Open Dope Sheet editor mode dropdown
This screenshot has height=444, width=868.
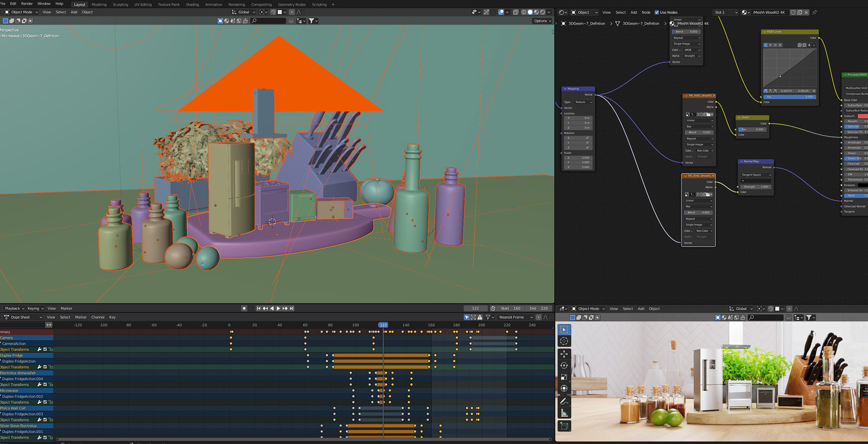point(23,317)
